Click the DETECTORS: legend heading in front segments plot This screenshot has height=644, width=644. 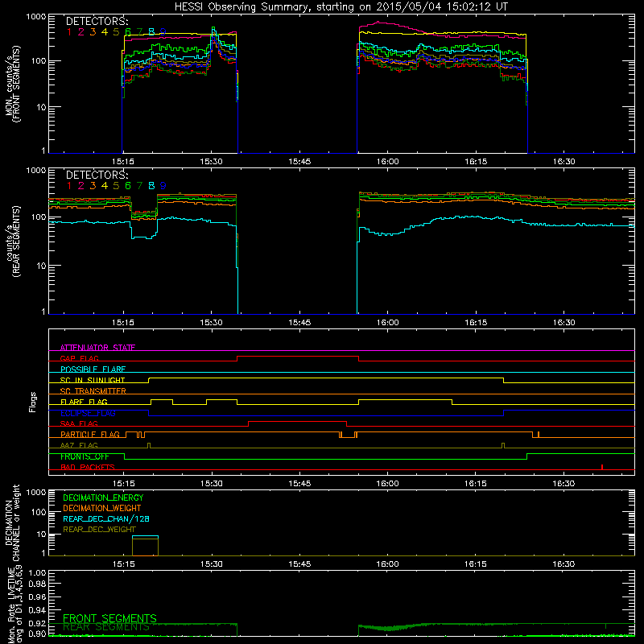(97, 21)
